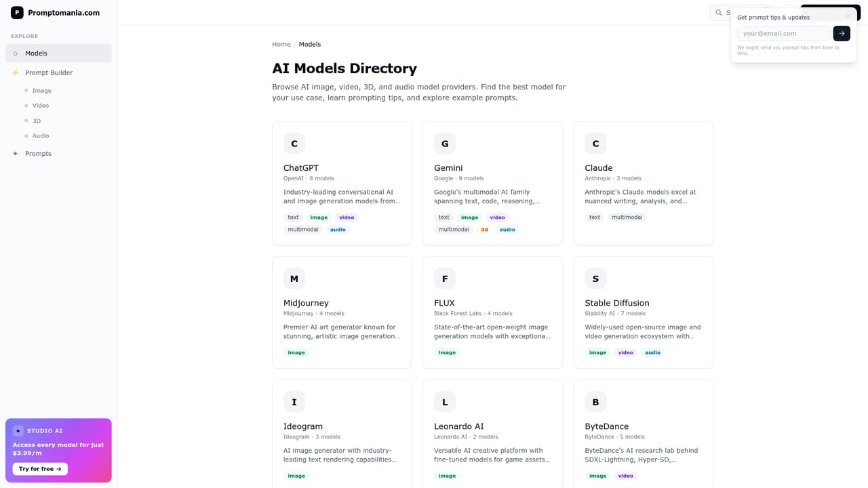
Task: Click the video tag on ByteDance card
Action: tap(625, 476)
